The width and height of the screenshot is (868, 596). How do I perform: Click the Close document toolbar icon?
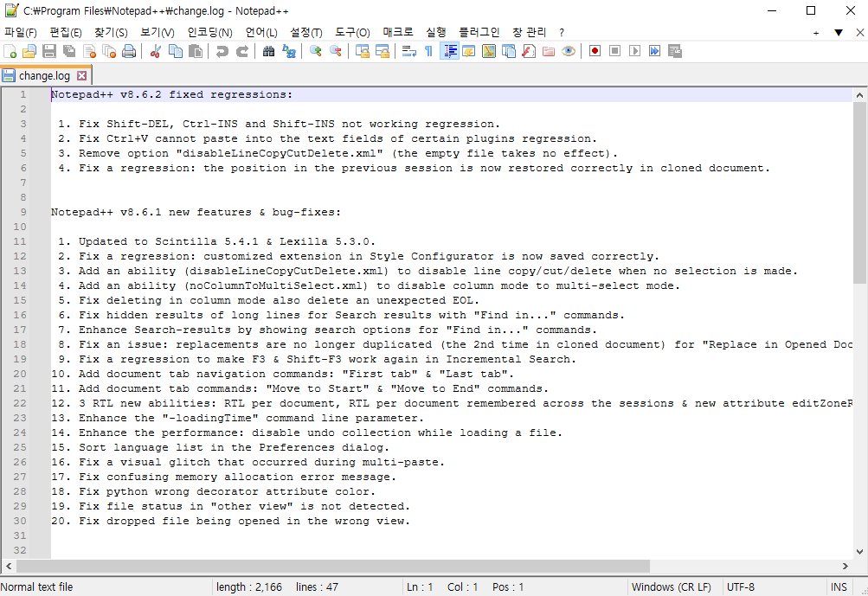tap(89, 51)
